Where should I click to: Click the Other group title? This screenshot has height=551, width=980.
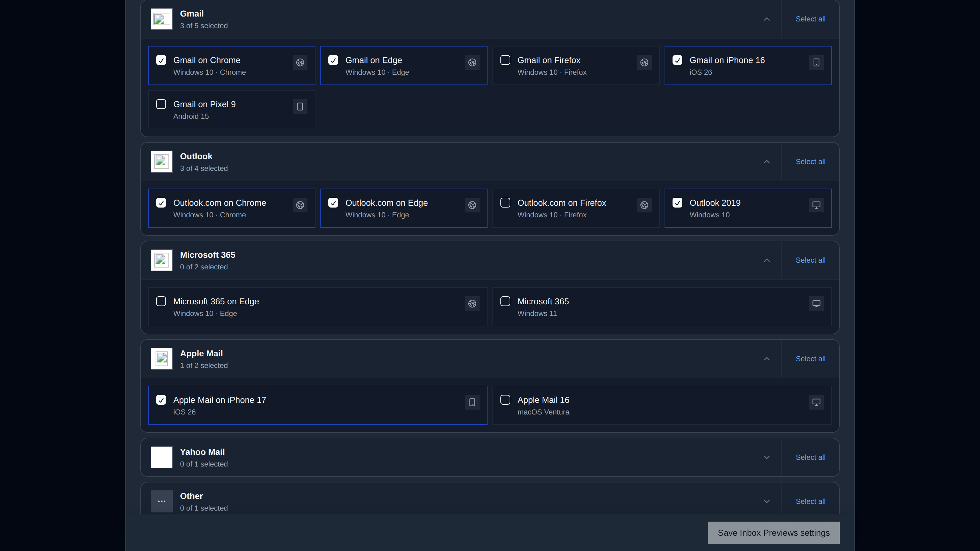[x=191, y=496]
